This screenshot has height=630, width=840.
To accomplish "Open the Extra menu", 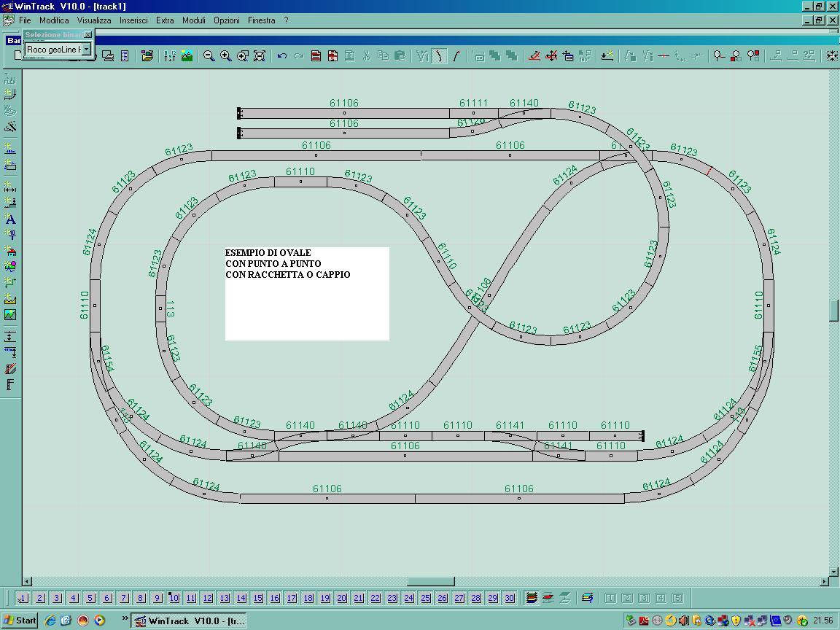I will click(165, 20).
